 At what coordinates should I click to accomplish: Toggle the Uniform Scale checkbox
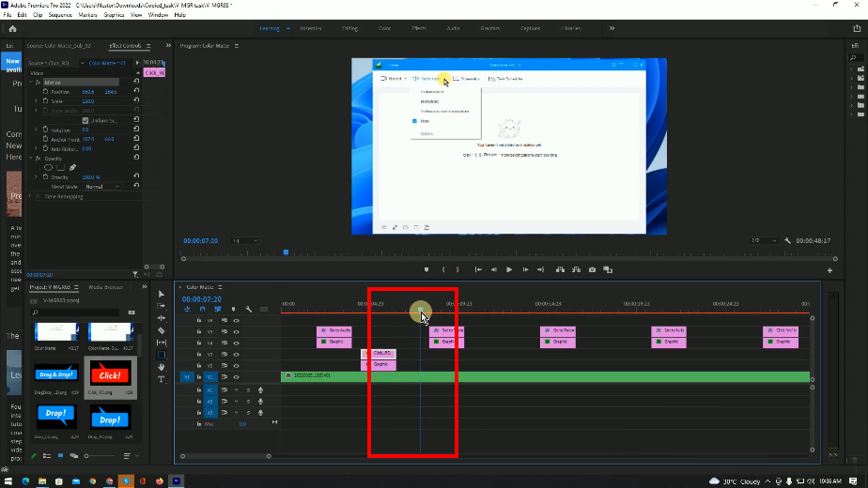click(85, 120)
